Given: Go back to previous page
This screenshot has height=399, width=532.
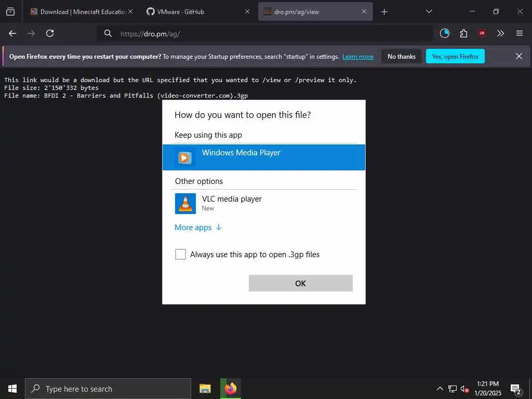Looking at the screenshot, I should 12,33.
